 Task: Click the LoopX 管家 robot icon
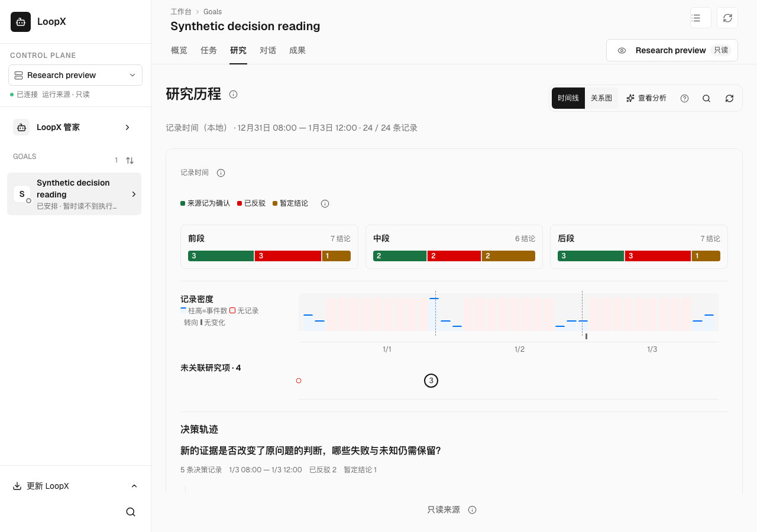(21, 127)
